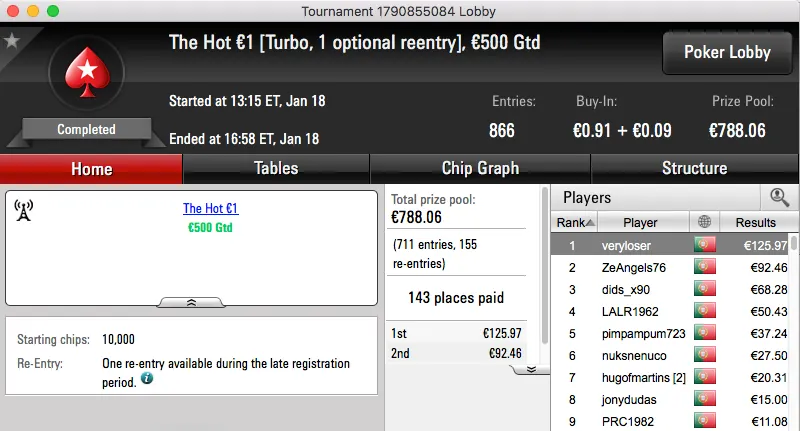800x431 pixels.
Task: Click ZeAngels76's country flag icon
Action: point(706,267)
